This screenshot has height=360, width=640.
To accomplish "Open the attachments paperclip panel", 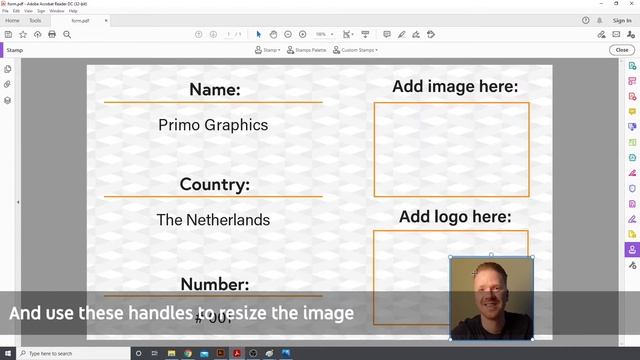I will click(7, 84).
